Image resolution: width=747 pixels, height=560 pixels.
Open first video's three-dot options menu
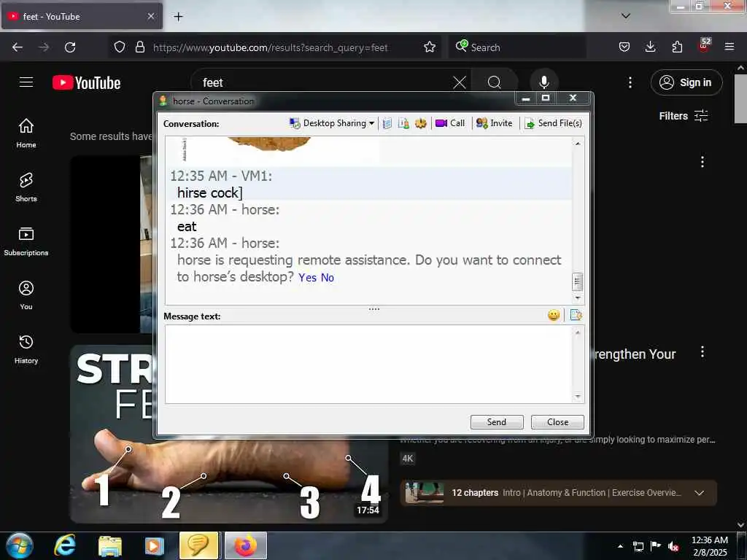703,162
